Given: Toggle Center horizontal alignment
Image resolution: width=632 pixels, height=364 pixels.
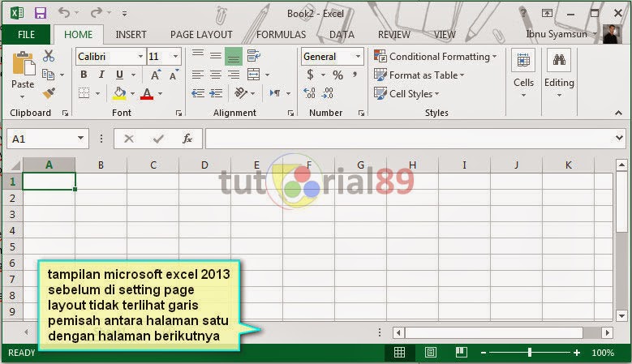Looking at the screenshot, I should 216,75.
